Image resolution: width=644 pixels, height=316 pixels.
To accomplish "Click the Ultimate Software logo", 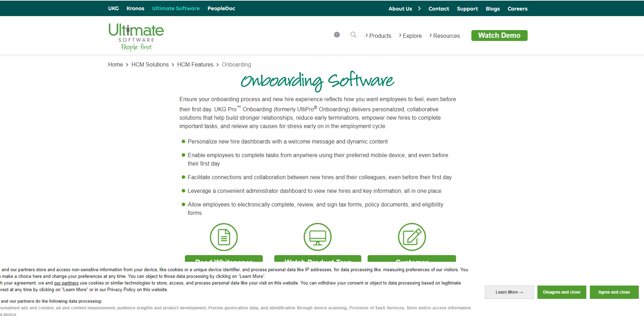I will point(136,37).
